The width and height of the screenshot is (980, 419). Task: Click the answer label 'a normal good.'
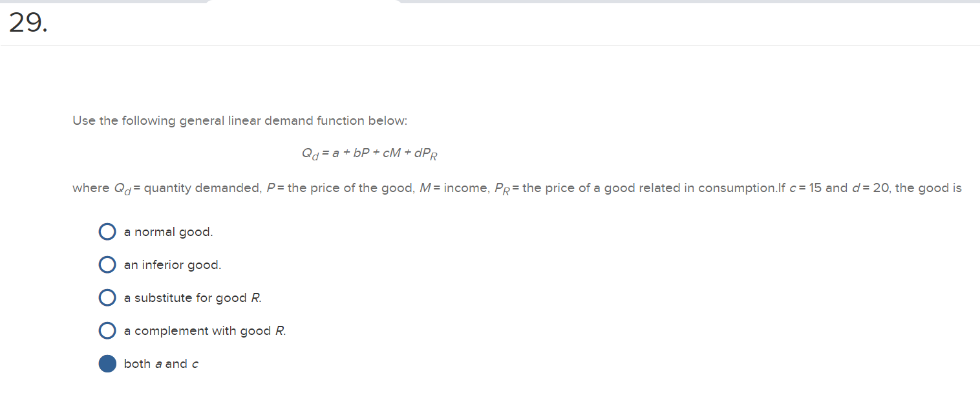click(168, 231)
